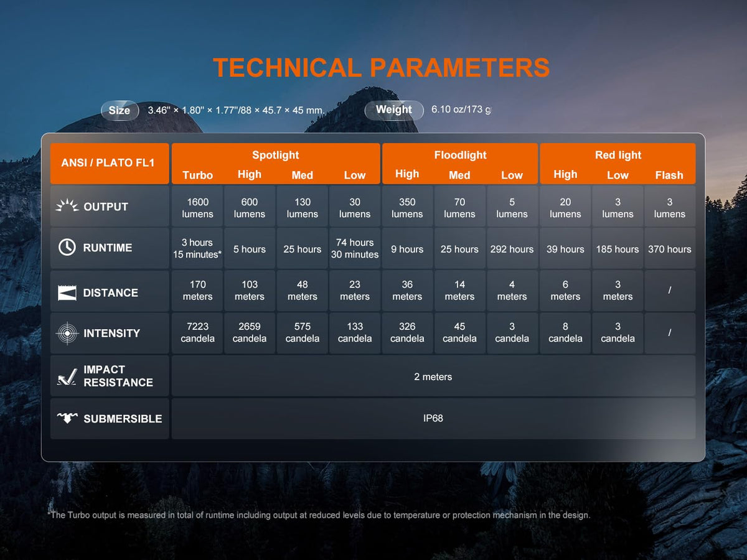Click the RUNTIME clock icon

coord(67,247)
